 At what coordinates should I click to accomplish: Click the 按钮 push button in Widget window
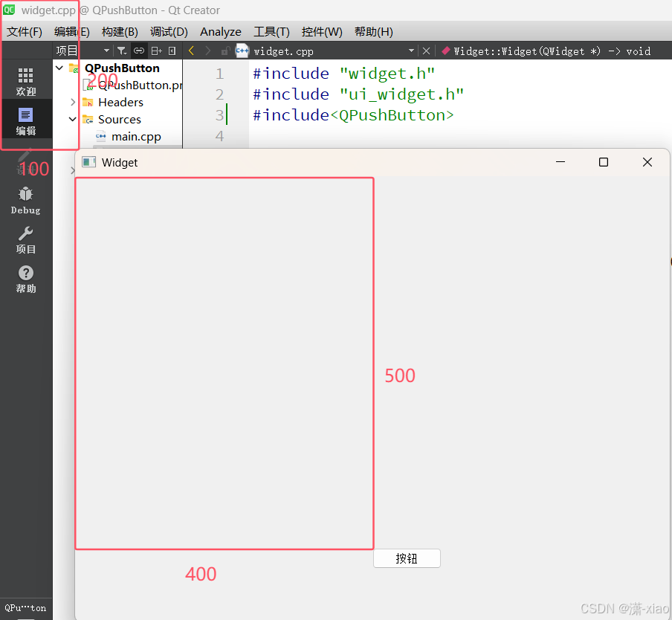pyautogui.click(x=407, y=558)
